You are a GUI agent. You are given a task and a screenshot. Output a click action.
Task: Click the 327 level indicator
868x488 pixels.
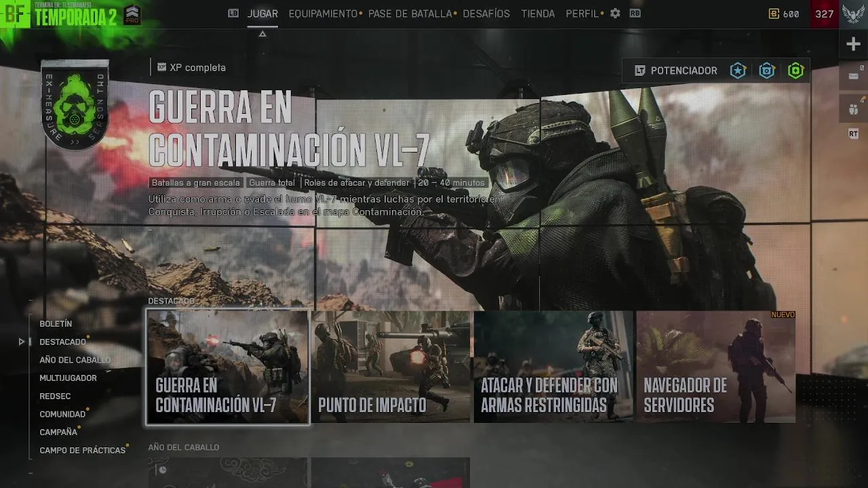pos(824,14)
